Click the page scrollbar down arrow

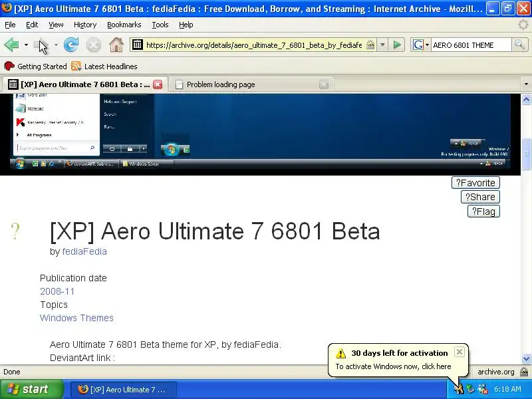tap(526, 358)
